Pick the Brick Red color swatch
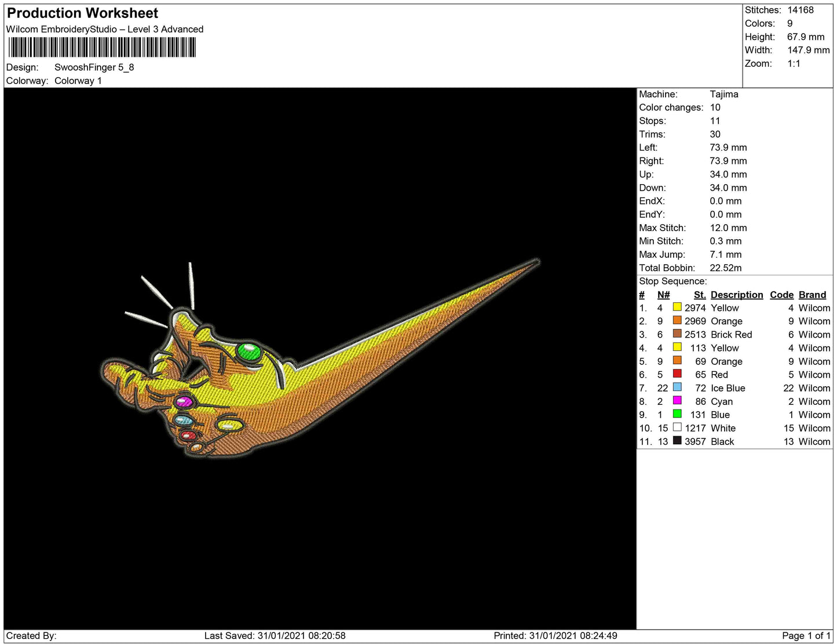 click(677, 334)
